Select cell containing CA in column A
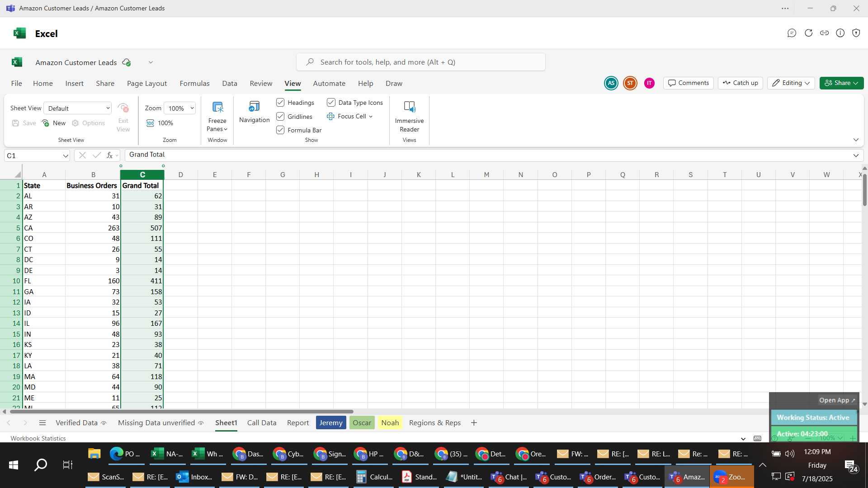 (x=44, y=228)
